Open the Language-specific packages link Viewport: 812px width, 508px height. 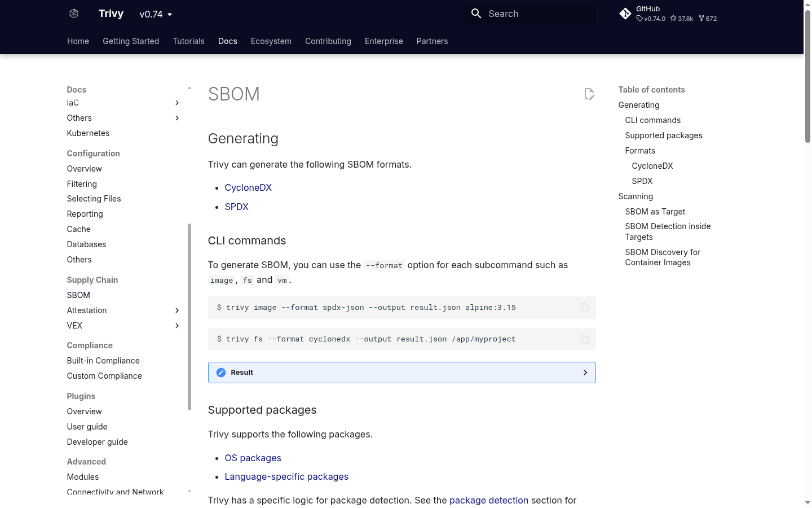pos(286,476)
